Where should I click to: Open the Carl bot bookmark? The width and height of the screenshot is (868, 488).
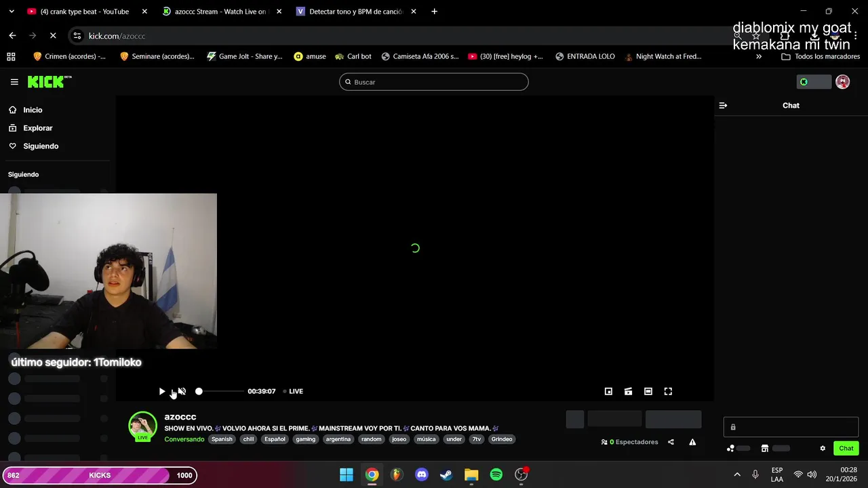[x=353, y=56]
